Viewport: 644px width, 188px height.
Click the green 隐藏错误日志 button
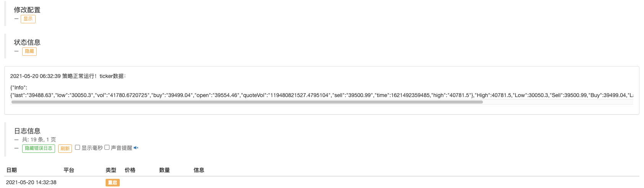[x=39, y=148]
